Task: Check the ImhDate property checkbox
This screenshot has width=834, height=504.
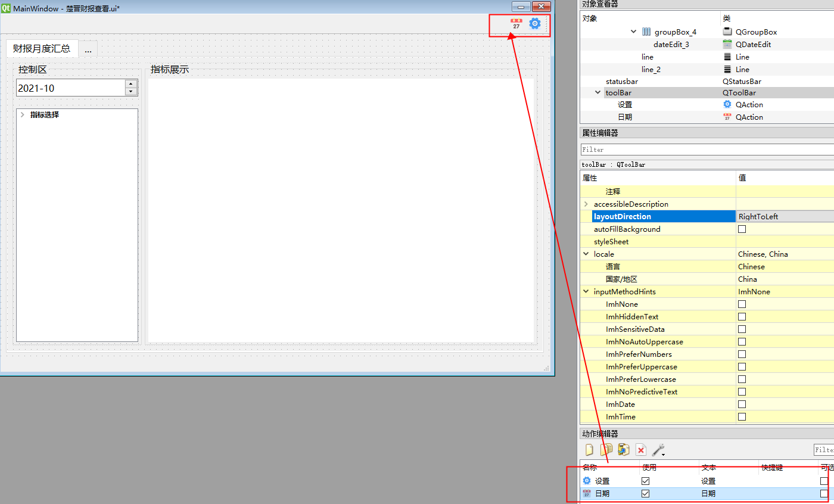Action: tap(742, 404)
